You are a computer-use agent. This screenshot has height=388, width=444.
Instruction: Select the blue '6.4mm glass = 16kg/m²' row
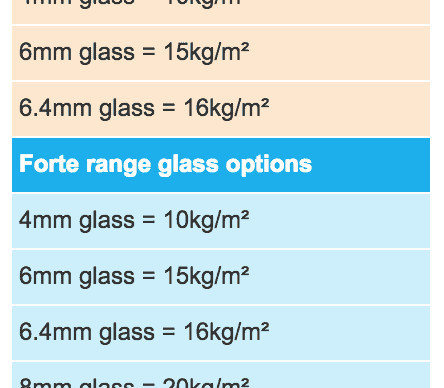pos(221,333)
